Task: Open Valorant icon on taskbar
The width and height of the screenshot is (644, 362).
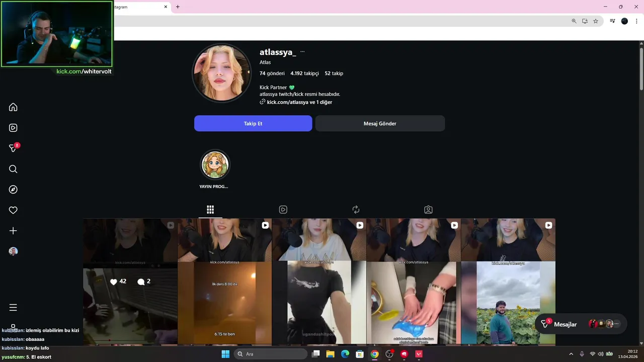Action: 419,354
